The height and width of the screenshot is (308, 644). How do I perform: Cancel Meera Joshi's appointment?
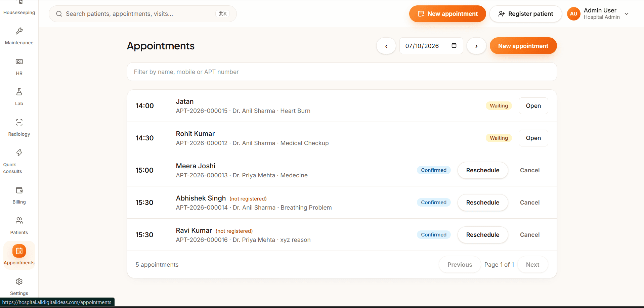pyautogui.click(x=530, y=170)
